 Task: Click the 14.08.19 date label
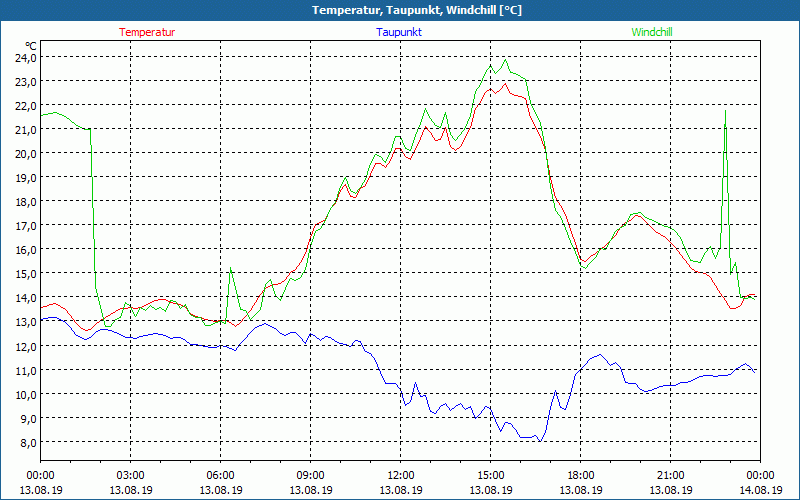(x=760, y=490)
